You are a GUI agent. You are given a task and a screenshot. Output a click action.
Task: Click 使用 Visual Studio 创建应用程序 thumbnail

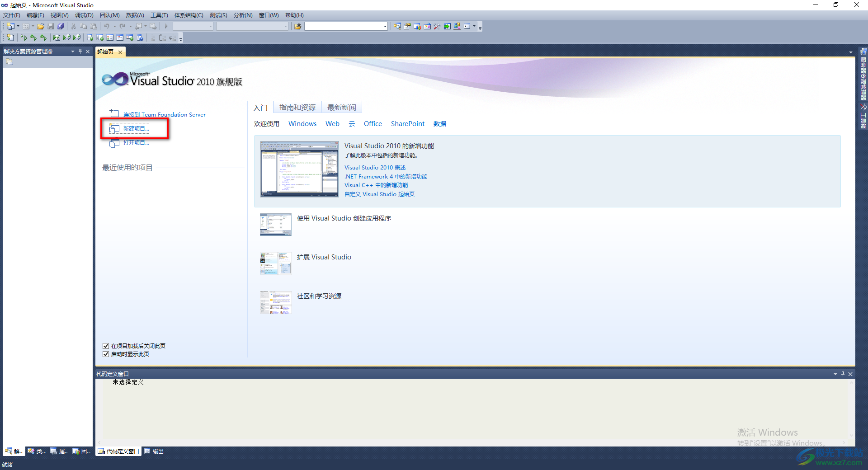coord(276,225)
